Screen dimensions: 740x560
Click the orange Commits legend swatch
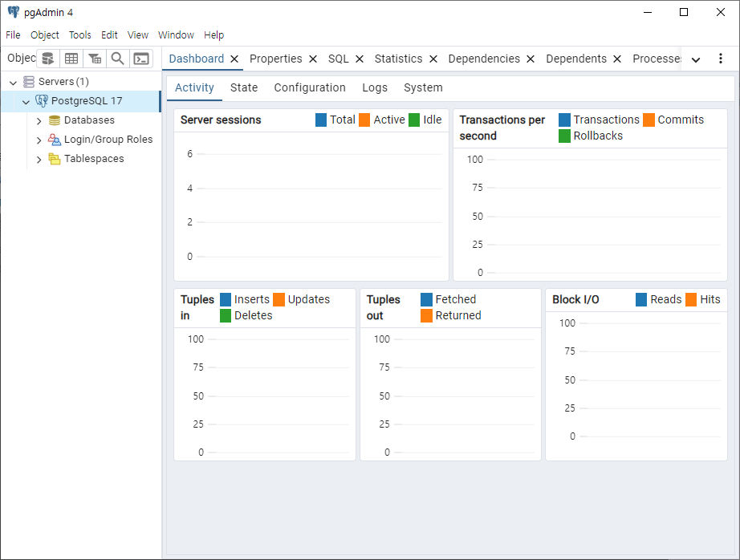coord(649,120)
